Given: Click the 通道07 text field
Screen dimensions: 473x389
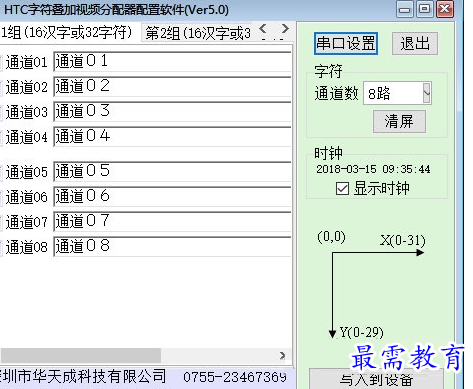Looking at the screenshot, I should [172, 222].
